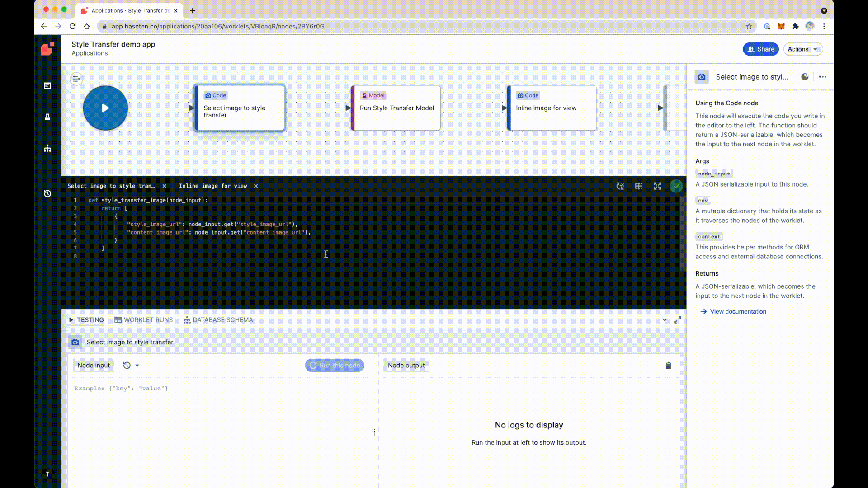The image size is (868, 488).
Task: Click the green saved checkmark indicator
Action: pos(676,186)
